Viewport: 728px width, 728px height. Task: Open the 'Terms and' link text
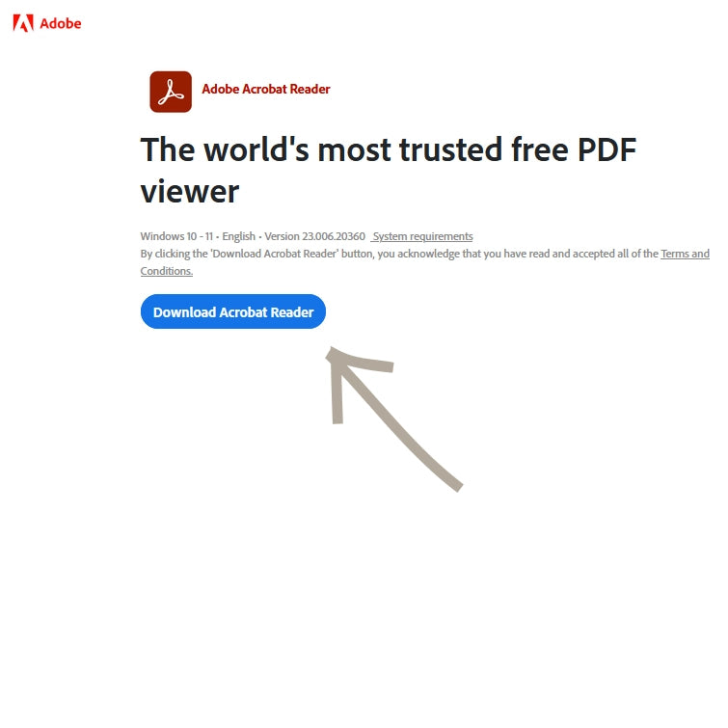pos(685,254)
